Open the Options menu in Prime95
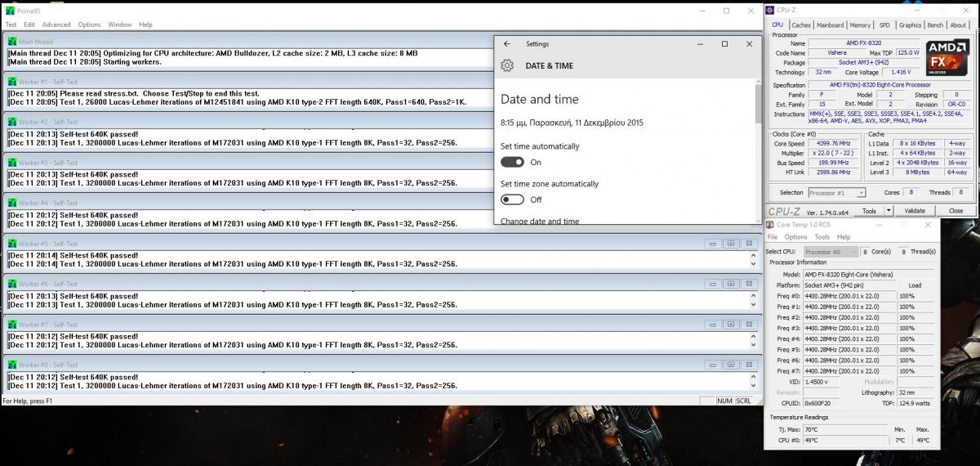 [90, 25]
